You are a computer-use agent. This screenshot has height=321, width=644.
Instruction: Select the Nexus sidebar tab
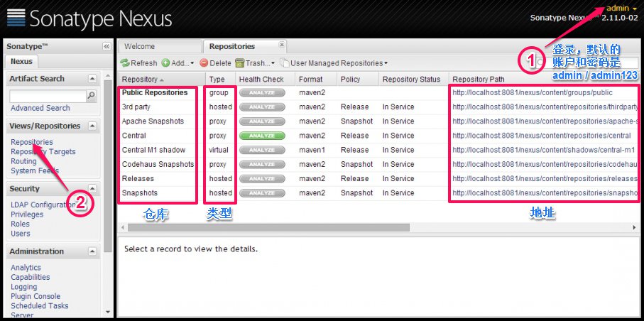click(21, 61)
